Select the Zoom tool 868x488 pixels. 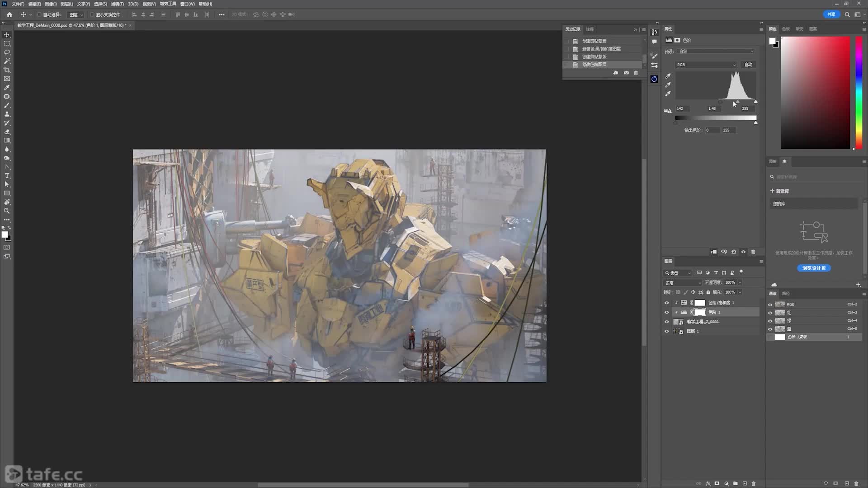point(7,211)
